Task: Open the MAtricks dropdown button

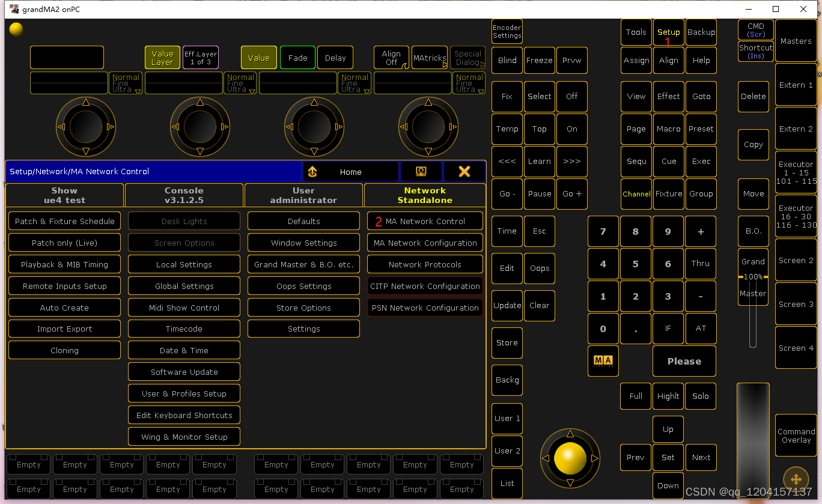Action: (x=430, y=58)
